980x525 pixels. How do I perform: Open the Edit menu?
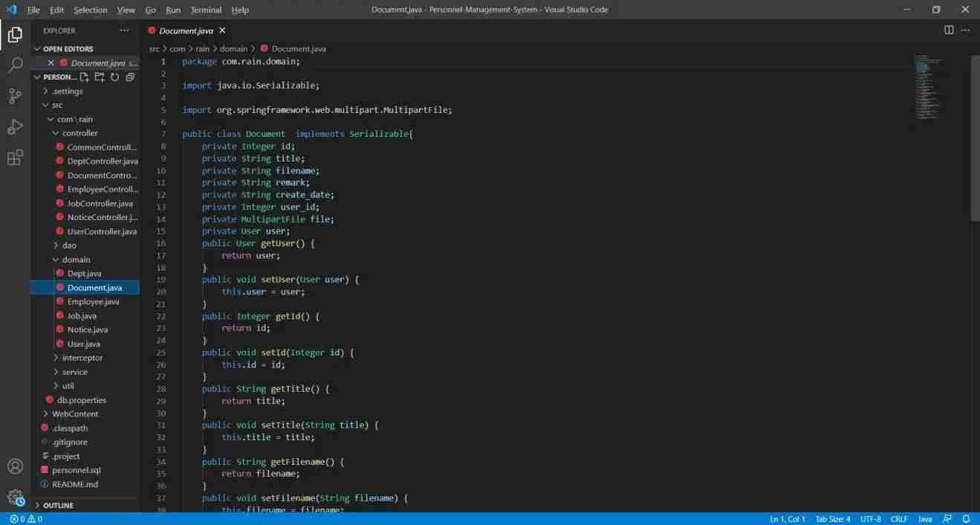click(57, 10)
